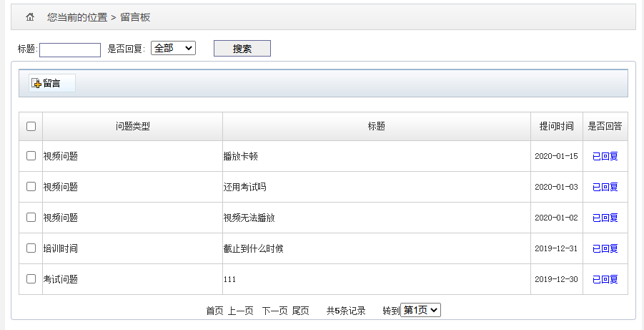The image size is (644, 330).
Task: Open the 是否回复 dropdown
Action: (173, 48)
